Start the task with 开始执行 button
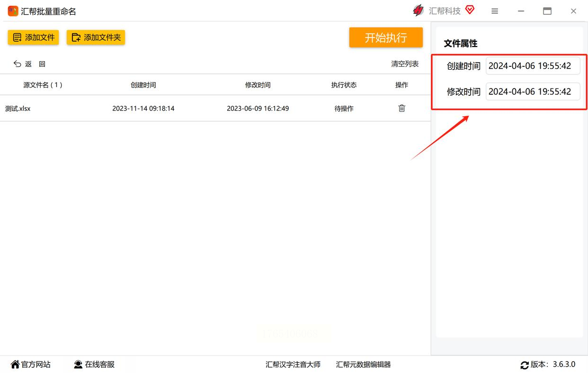The width and height of the screenshot is (588, 373). click(385, 37)
